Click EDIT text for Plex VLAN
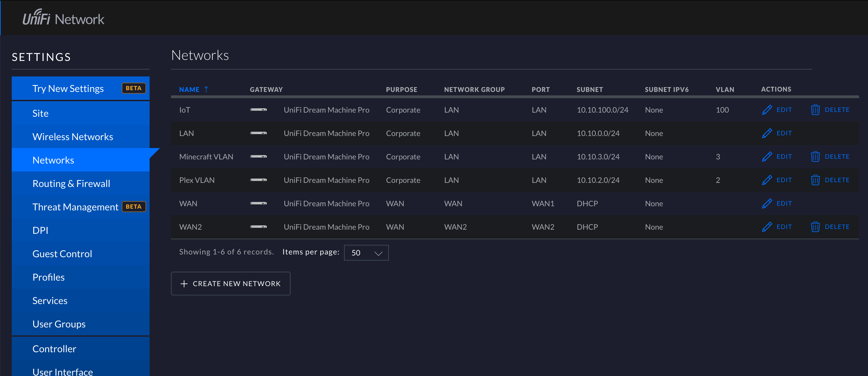868x376 pixels. coord(784,180)
